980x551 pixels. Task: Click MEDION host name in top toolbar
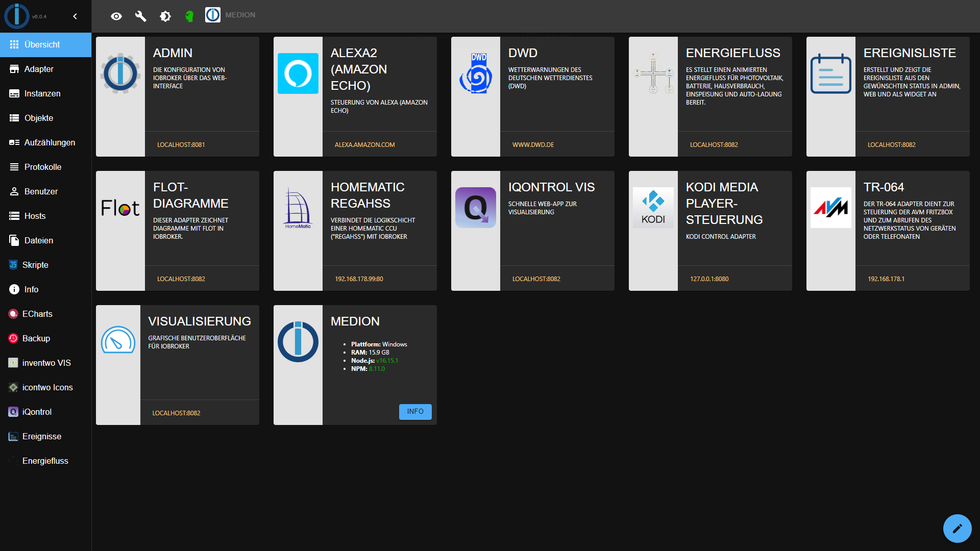tap(240, 15)
